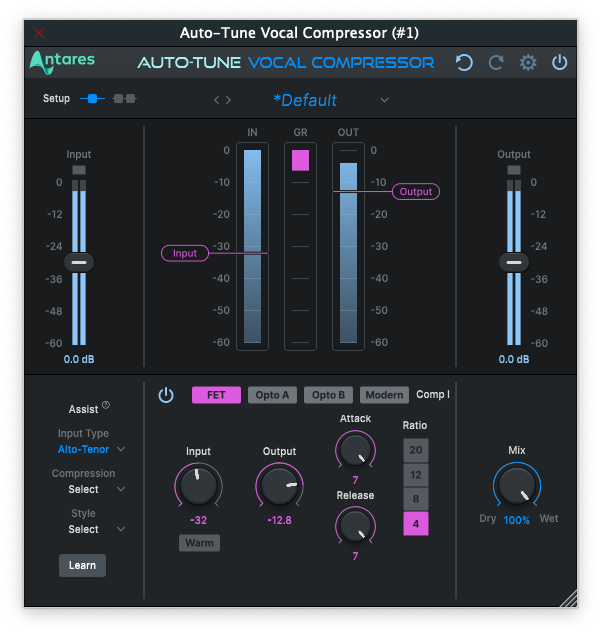This screenshot has width=601, height=635.
Task: Click the Assist info question icon
Action: click(x=106, y=405)
